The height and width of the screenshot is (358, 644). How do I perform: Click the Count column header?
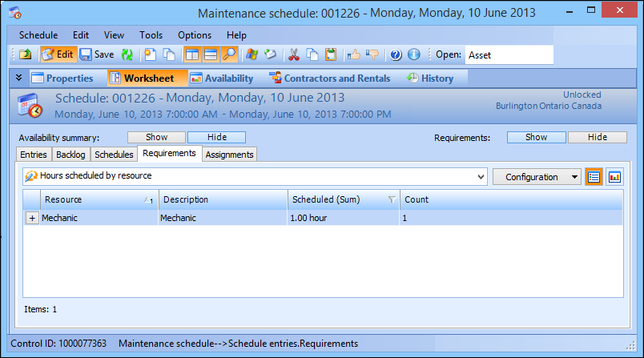pyautogui.click(x=511, y=199)
